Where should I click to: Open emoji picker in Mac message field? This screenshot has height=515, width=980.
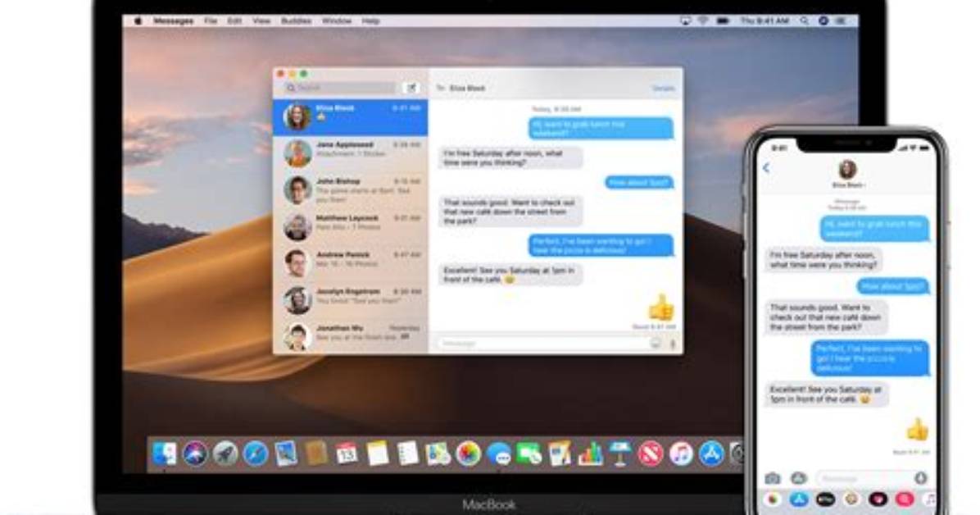pyautogui.click(x=655, y=344)
